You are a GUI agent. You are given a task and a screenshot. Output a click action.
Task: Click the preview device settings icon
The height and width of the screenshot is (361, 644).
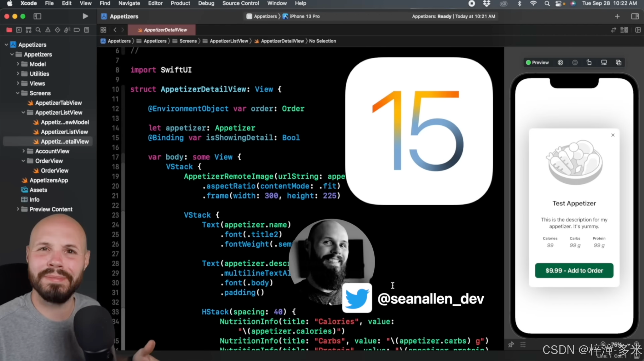pos(604,62)
